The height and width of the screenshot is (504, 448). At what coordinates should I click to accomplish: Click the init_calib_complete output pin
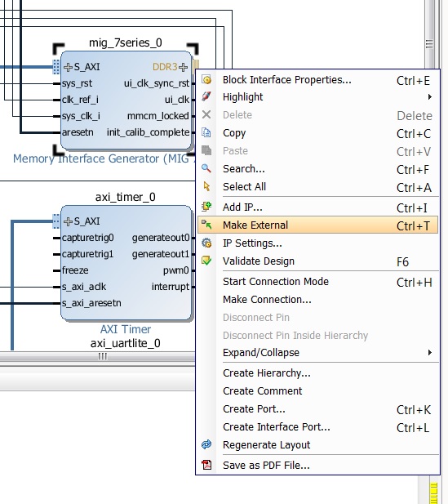click(148, 132)
